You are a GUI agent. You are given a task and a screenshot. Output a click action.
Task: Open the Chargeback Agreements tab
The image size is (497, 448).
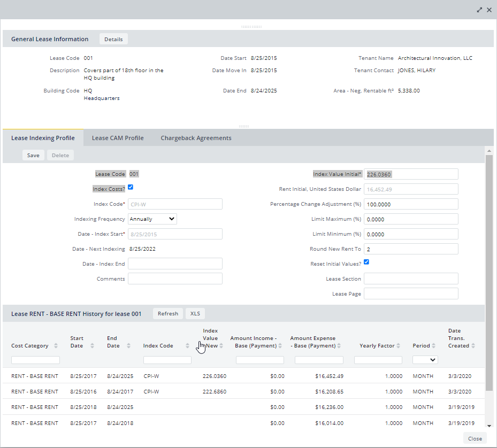click(x=195, y=137)
